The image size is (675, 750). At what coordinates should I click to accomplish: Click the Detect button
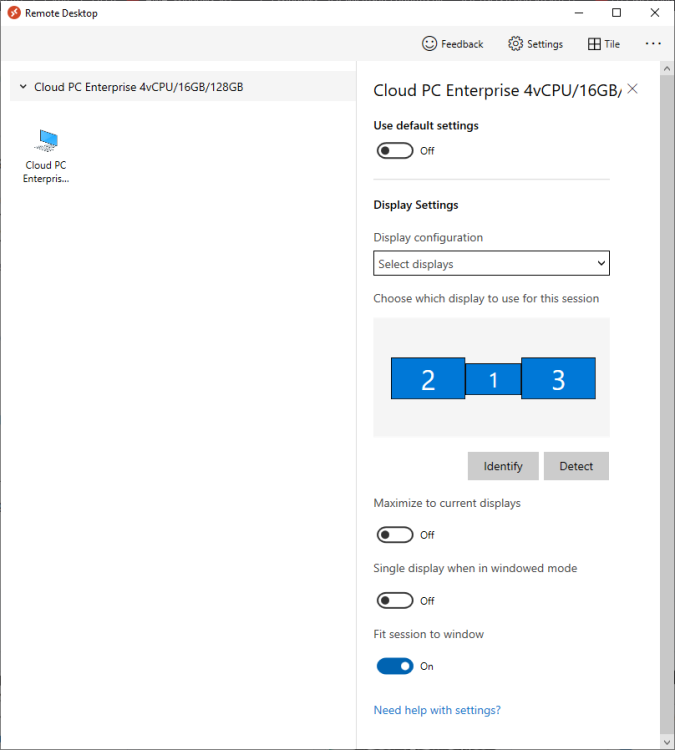click(x=576, y=466)
